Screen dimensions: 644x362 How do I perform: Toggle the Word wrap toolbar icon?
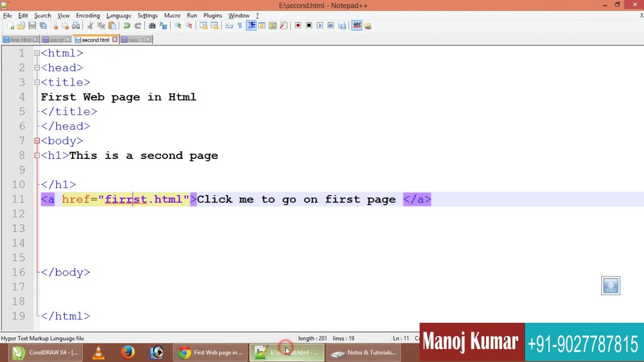[x=229, y=26]
